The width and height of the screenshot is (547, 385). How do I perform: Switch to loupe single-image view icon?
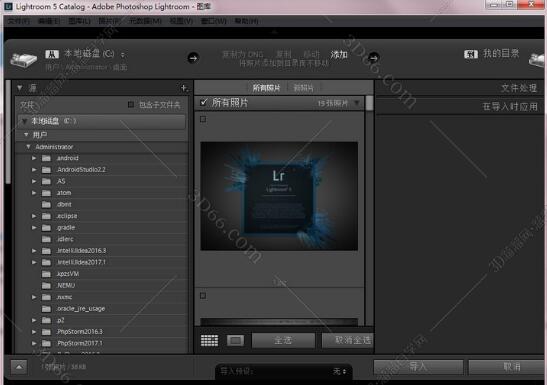(x=235, y=340)
